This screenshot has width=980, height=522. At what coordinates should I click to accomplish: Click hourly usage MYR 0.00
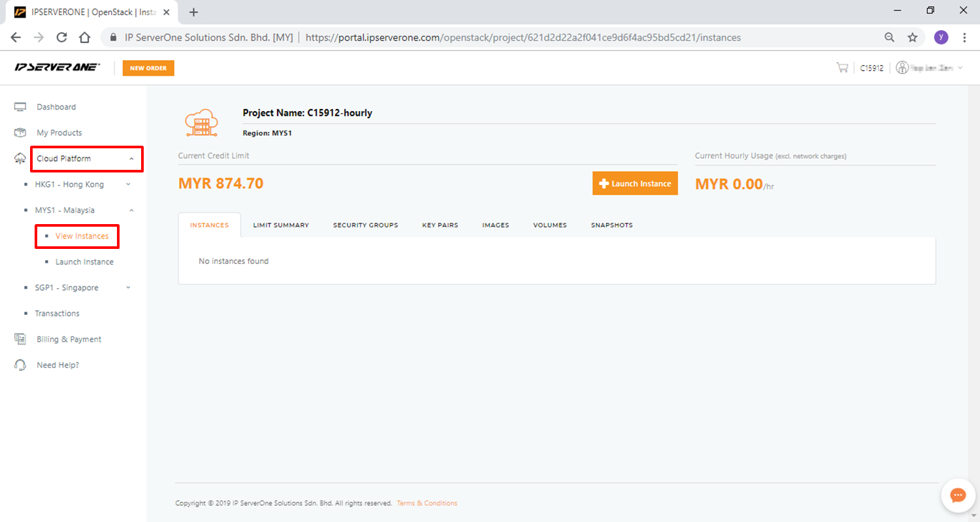pyautogui.click(x=728, y=184)
